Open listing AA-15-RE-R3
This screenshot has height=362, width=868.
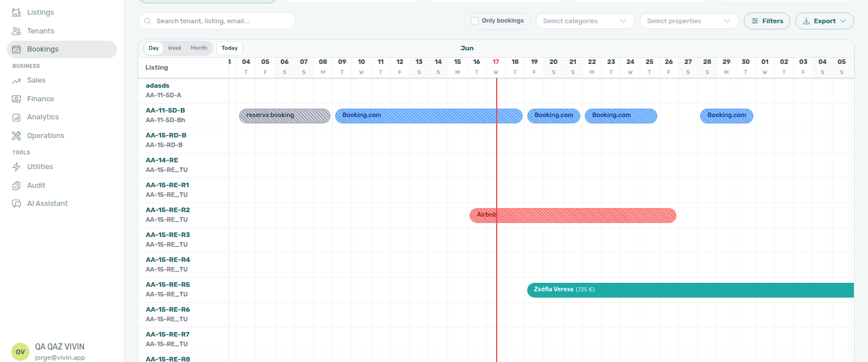pyautogui.click(x=168, y=235)
